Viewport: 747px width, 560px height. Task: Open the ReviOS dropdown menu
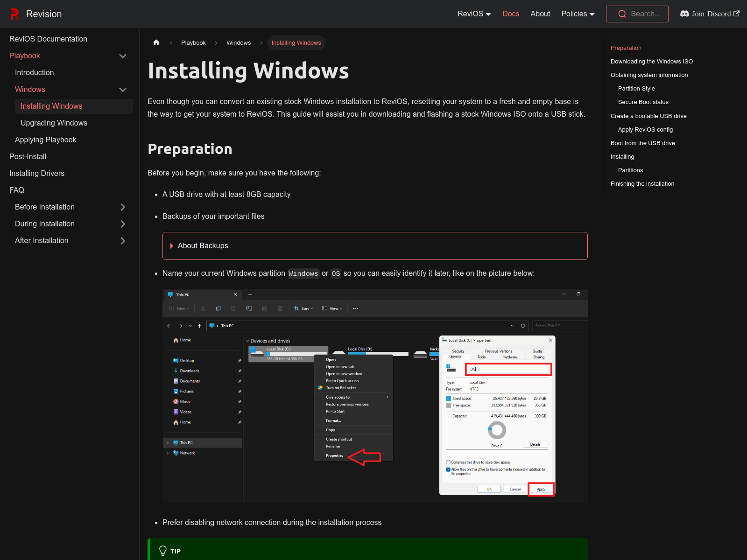click(474, 14)
